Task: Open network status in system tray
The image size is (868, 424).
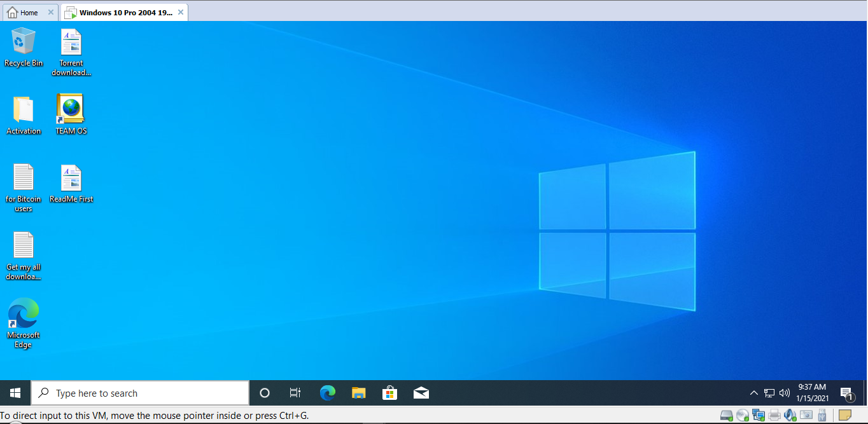Action: point(769,393)
